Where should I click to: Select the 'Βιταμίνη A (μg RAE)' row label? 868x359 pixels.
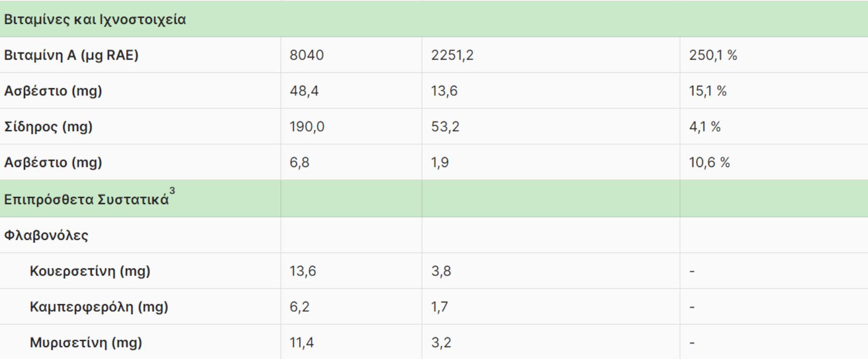pyautogui.click(x=71, y=55)
